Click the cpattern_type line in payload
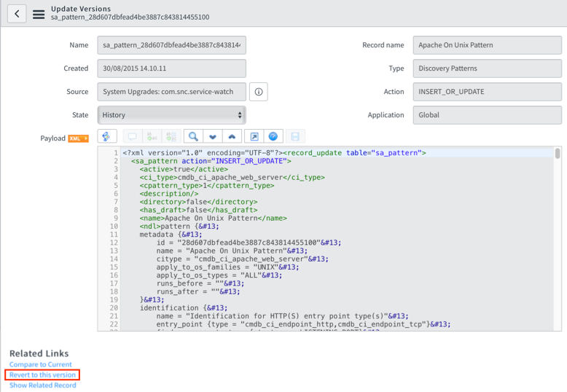The height and width of the screenshot is (392, 567). click(207, 186)
